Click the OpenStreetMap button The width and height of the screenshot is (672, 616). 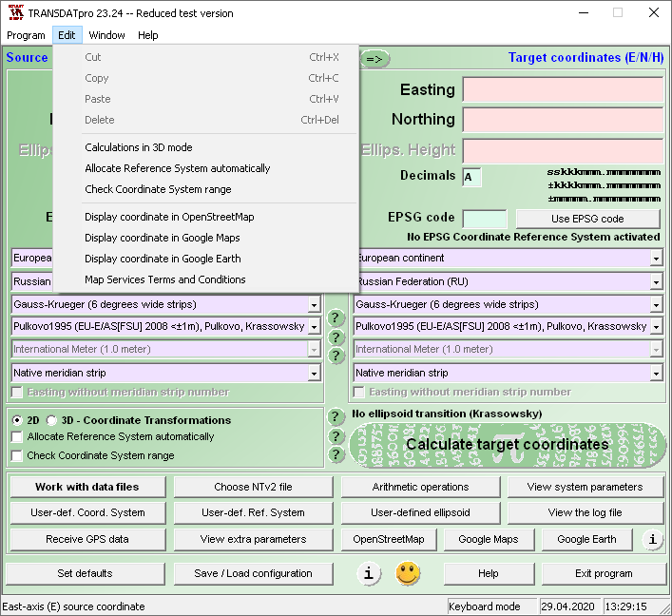point(389,539)
